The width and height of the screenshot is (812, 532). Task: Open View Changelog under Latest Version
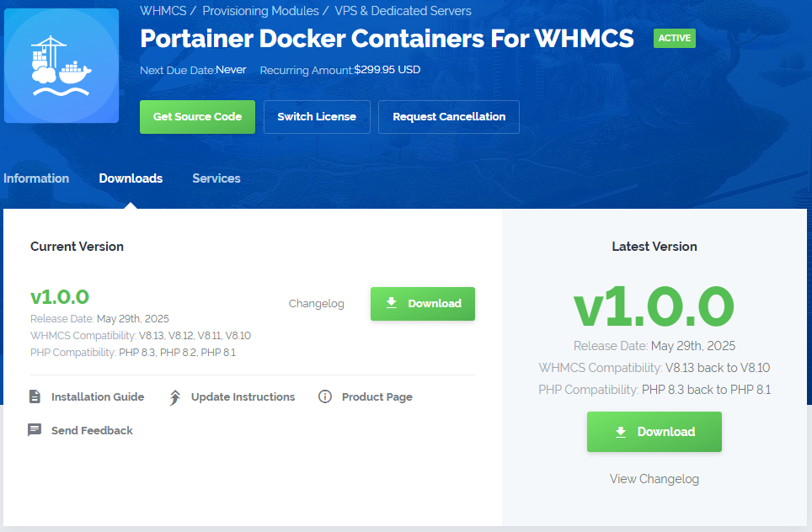[654, 479]
